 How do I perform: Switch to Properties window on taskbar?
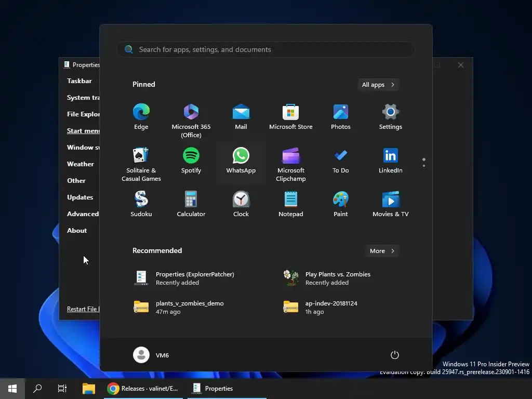[x=227, y=389]
